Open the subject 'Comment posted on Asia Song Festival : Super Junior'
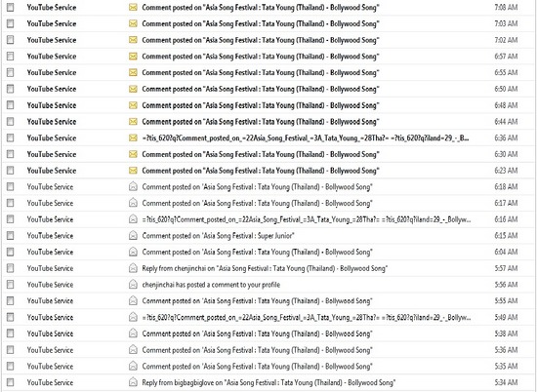 (218, 236)
